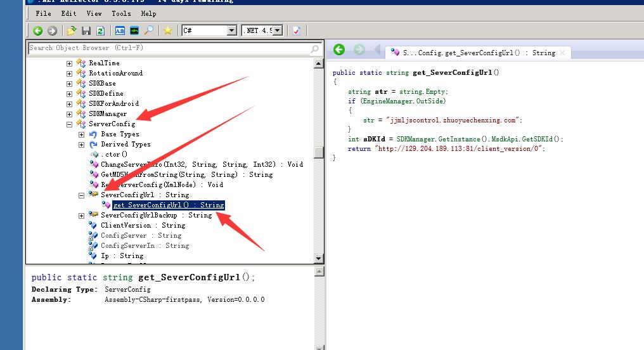The image size is (644, 350).
Task: Click the SDKManager link in decompiled code
Action: (x=416, y=139)
